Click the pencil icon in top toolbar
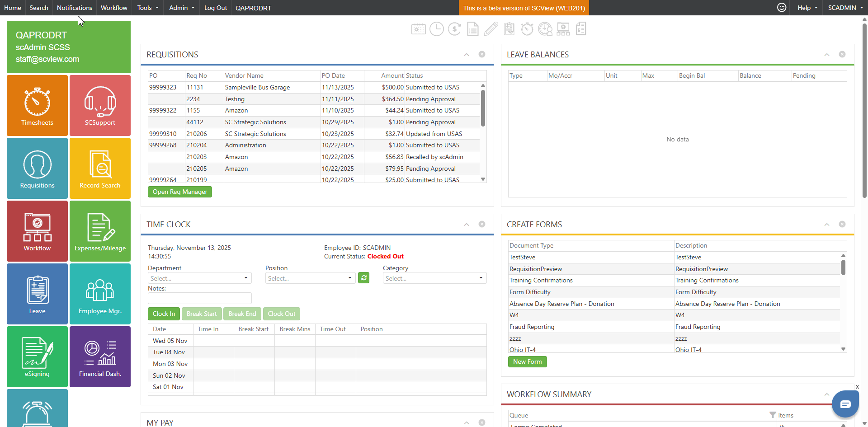This screenshot has width=868, height=427. (491, 29)
